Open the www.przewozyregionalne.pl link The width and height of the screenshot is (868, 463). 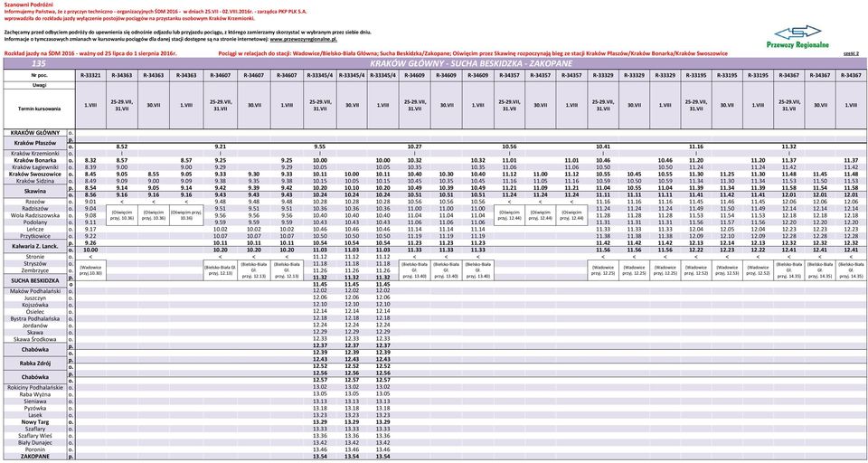click(304, 40)
